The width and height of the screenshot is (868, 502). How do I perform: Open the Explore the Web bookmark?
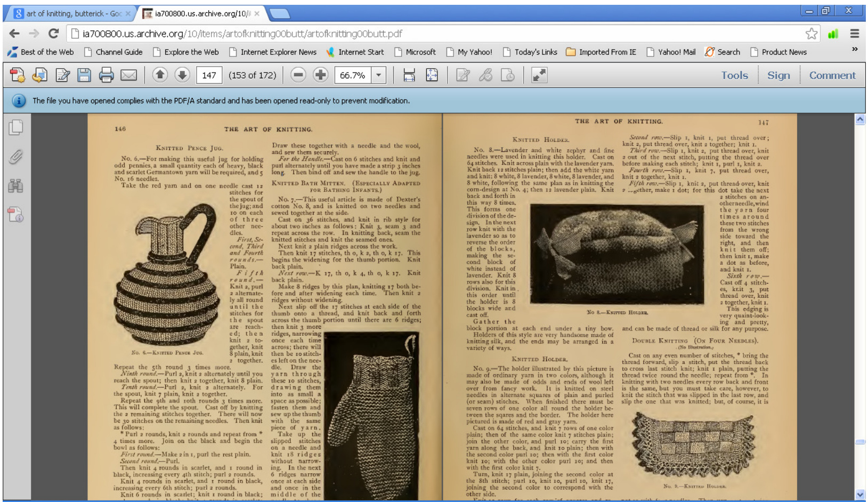[x=185, y=52]
